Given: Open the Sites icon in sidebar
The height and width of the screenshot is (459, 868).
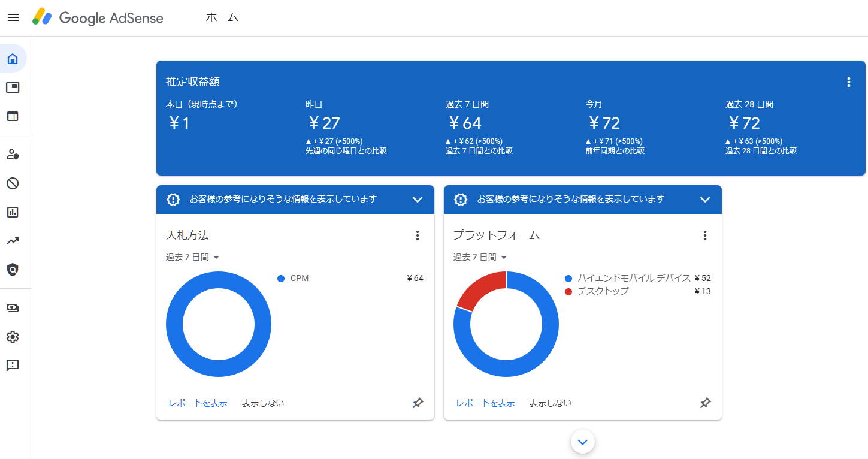Looking at the screenshot, I should [13, 116].
